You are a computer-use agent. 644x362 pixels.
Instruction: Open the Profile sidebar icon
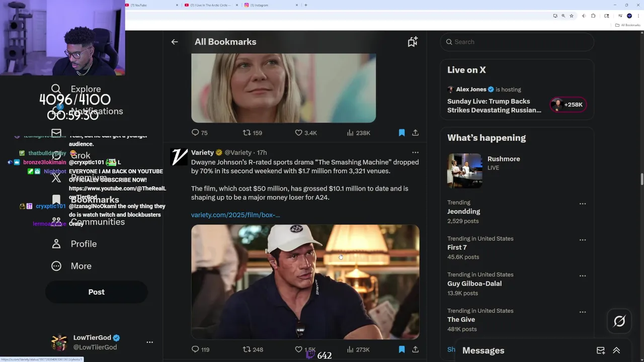click(x=56, y=244)
